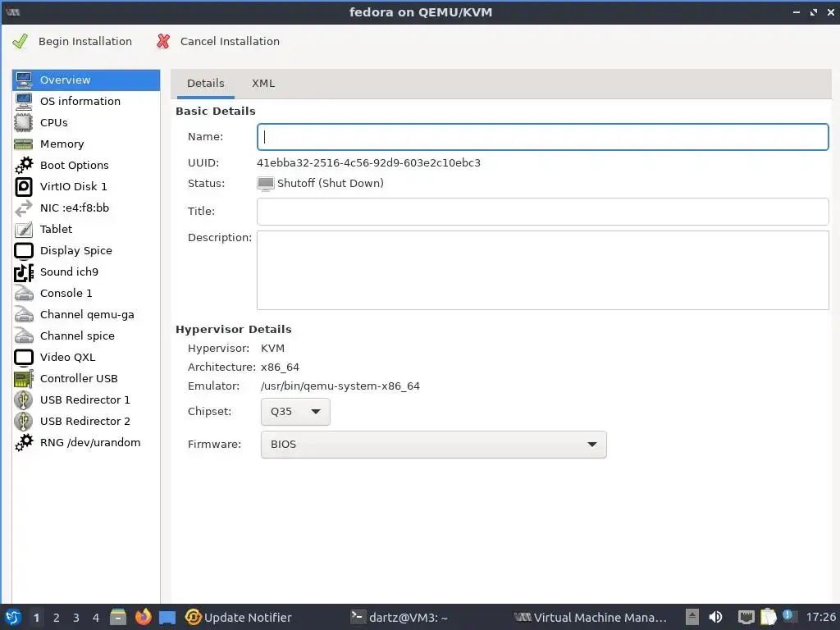This screenshot has height=630, width=840.
Task: Click into the Title input field
Action: 543,212
